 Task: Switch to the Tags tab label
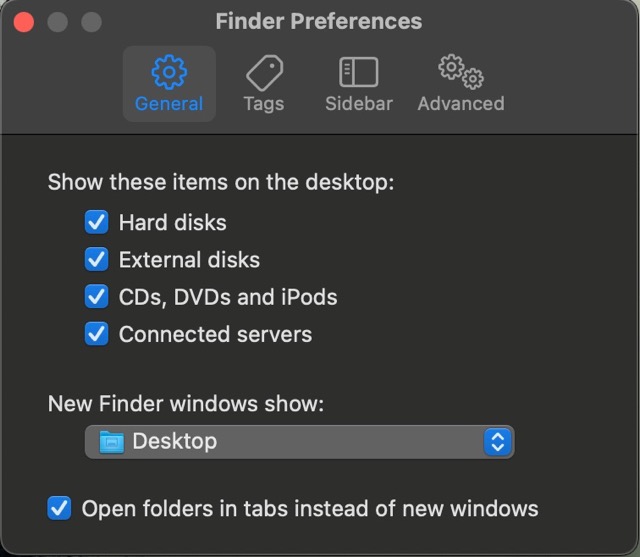point(263,104)
